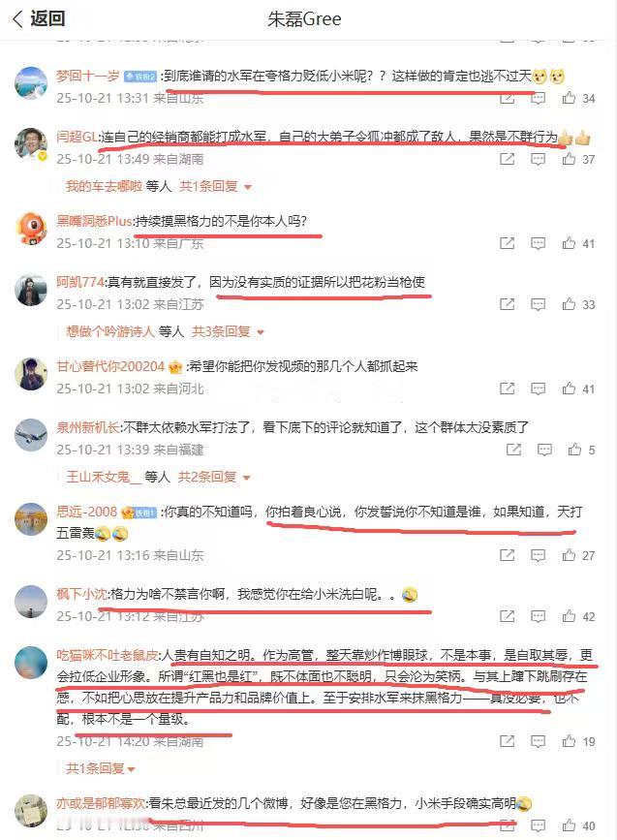Open 我的车去哪啦 replier profile link

[104, 186]
